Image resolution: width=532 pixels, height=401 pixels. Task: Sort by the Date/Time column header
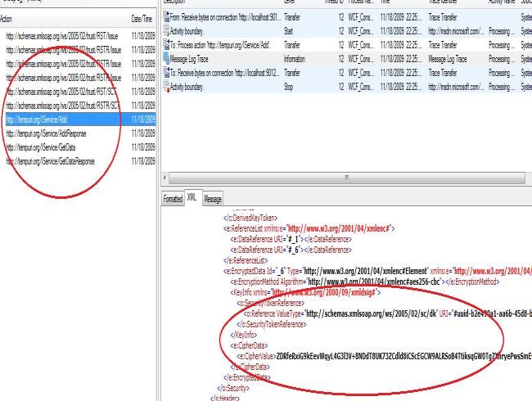(142, 19)
